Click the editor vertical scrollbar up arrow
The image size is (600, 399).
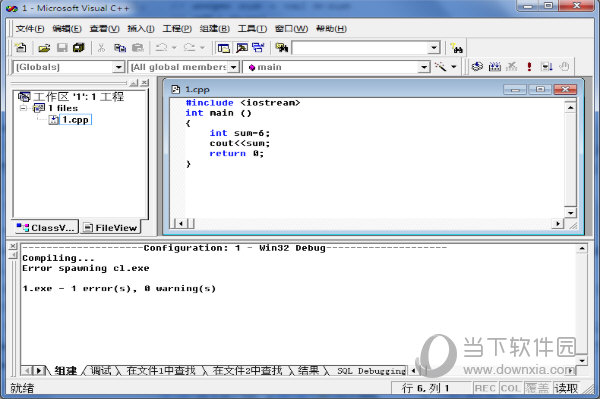click(x=570, y=107)
